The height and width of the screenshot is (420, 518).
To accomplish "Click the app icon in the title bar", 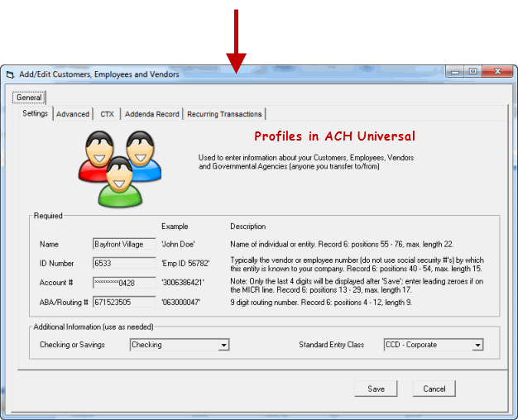I will (x=10, y=75).
